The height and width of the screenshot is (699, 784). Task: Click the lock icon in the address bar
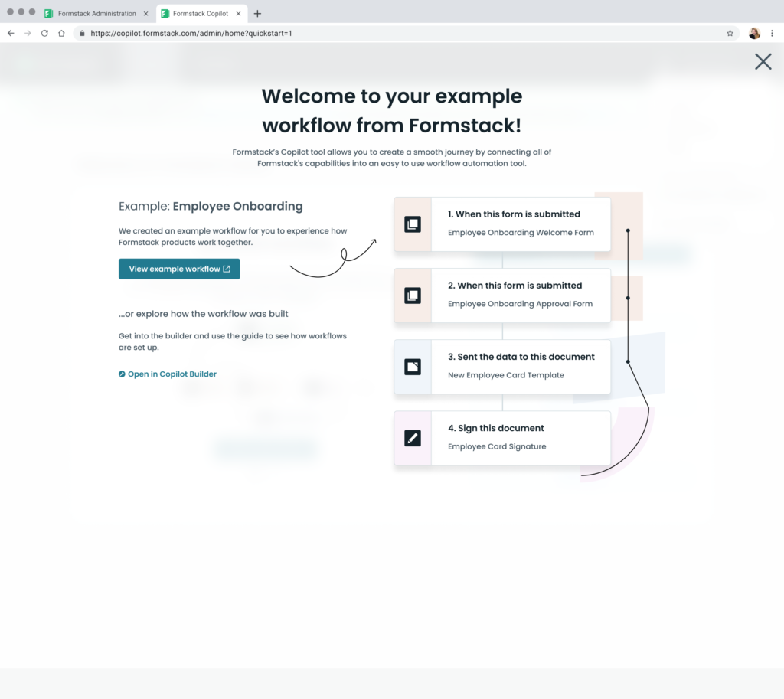[82, 33]
